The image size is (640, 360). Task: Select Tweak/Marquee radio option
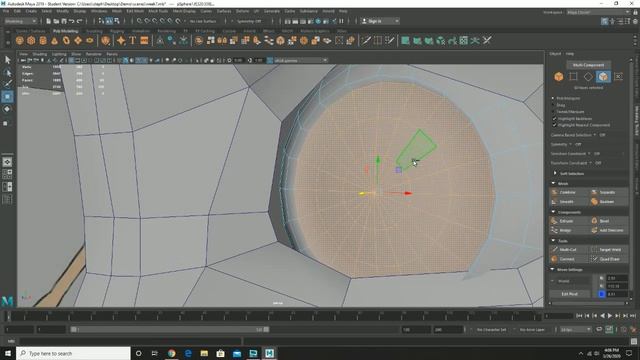[x=553, y=111]
